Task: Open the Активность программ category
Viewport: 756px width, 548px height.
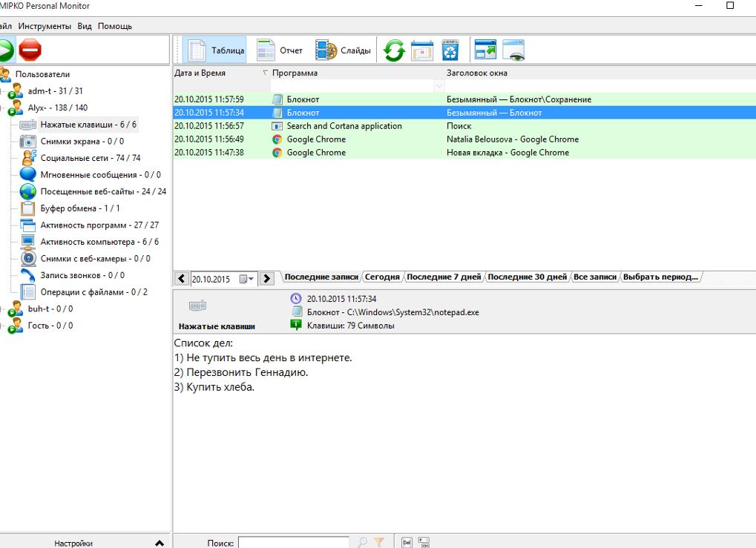Action: click(99, 225)
